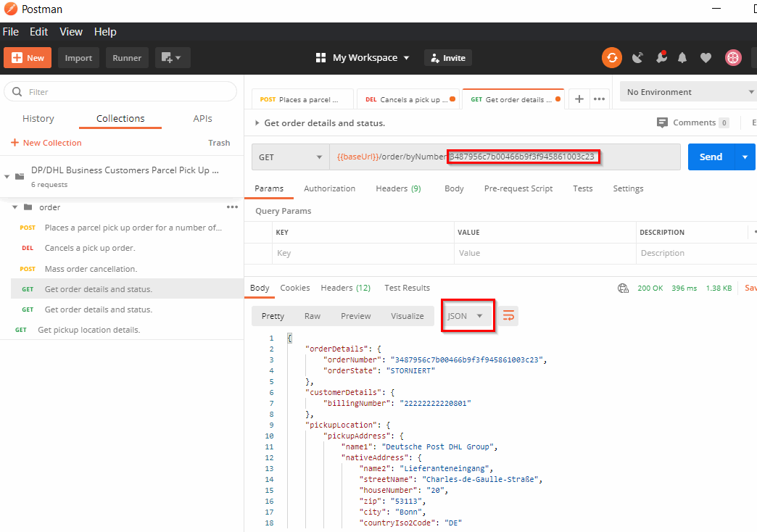Open a new request tab with plus icon
This screenshot has height=532, width=757.
tap(579, 99)
